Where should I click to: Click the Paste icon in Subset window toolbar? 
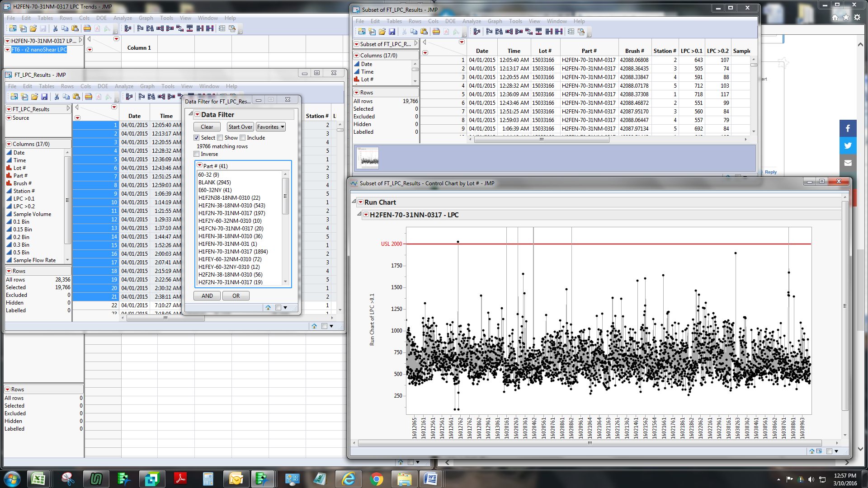point(424,32)
